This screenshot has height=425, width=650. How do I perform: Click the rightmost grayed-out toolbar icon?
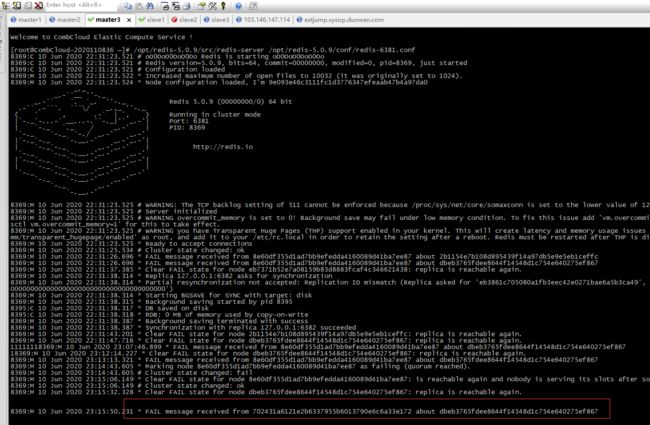[253, 6]
